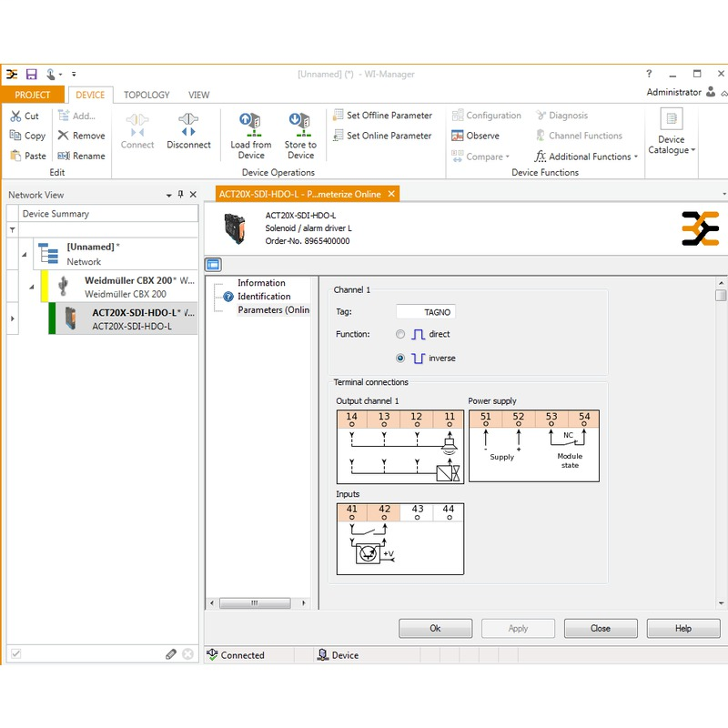Viewport: 728px width, 728px height.
Task: Click the Apply button
Action: (518, 628)
